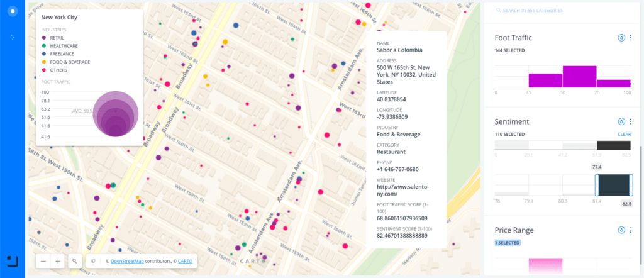Open Sentiment widget options menu

[630, 121]
